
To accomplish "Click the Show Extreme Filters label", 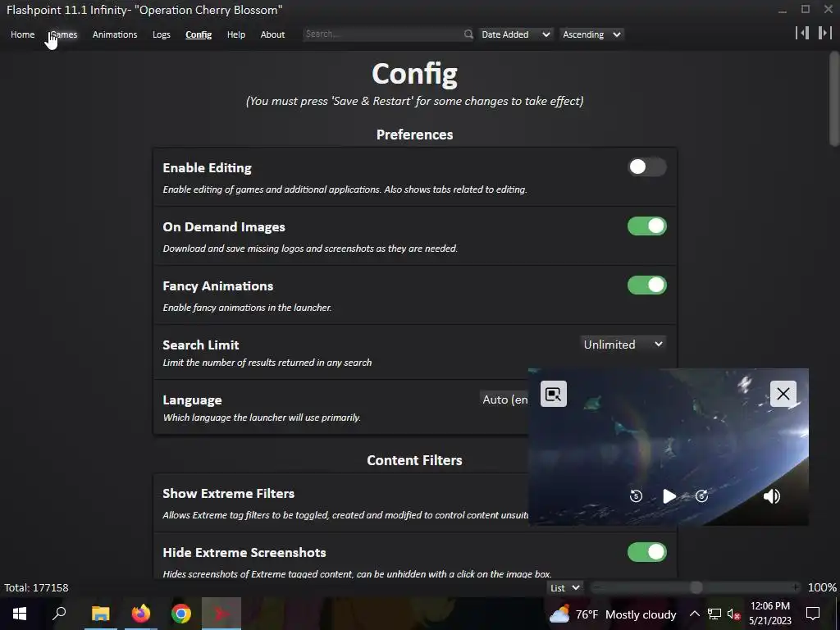I will pyautogui.click(x=229, y=493).
